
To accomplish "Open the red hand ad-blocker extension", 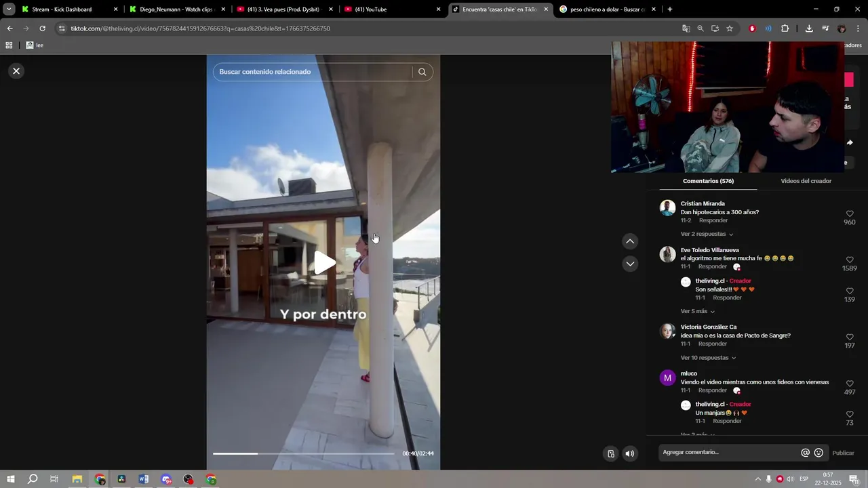I will pyautogui.click(x=752, y=28).
